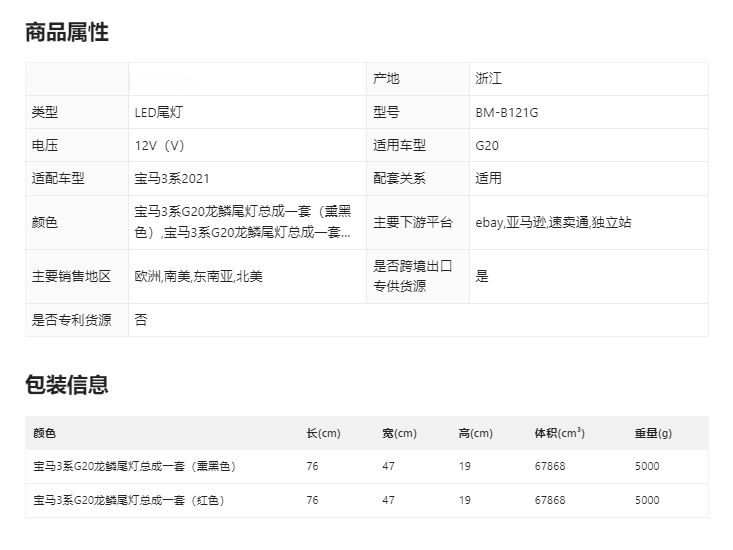Viewport: 733px width, 550px height.
Task: Click the 体积(cm³) column header
Action: click(559, 433)
